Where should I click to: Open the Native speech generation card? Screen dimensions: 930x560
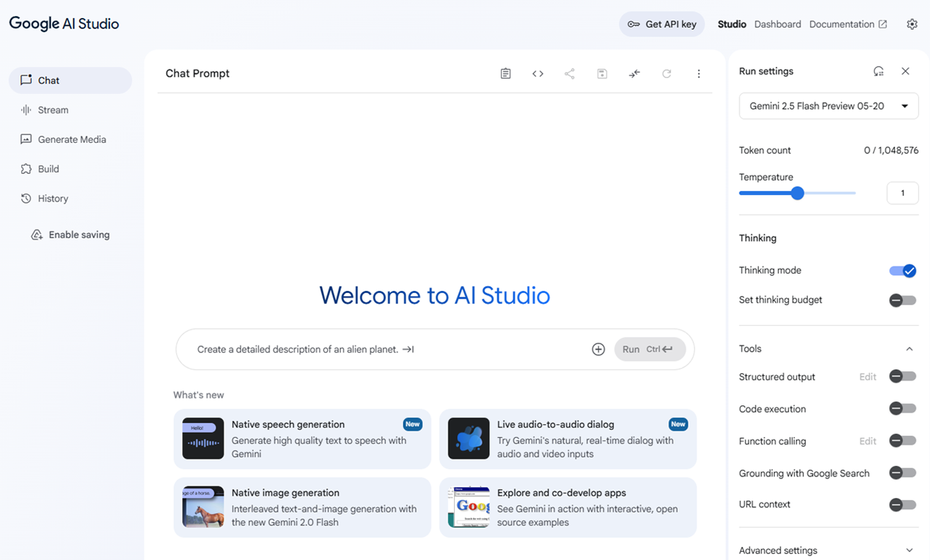[302, 439]
